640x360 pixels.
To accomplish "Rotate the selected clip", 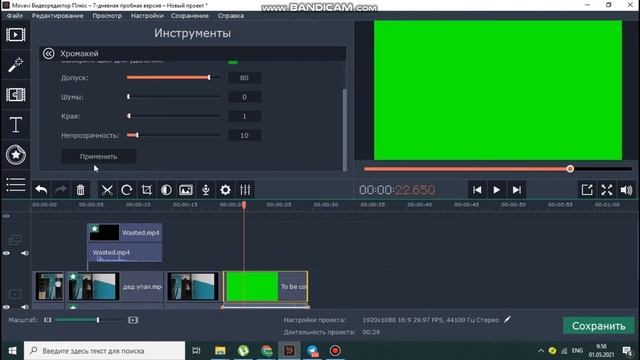I will [x=127, y=190].
